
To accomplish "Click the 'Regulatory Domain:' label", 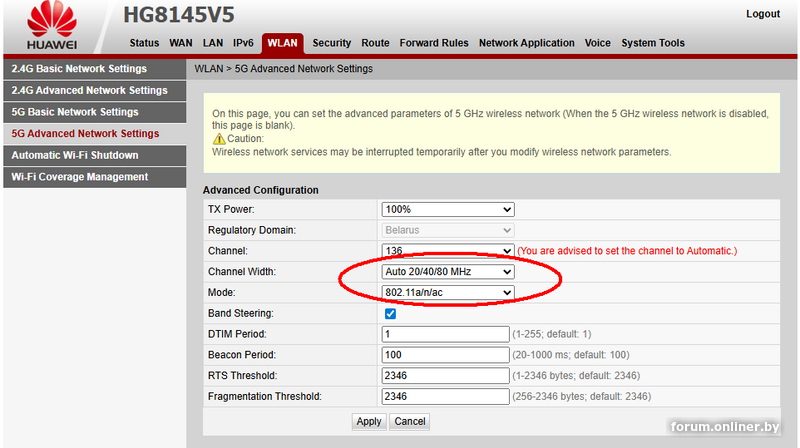I will click(x=252, y=230).
